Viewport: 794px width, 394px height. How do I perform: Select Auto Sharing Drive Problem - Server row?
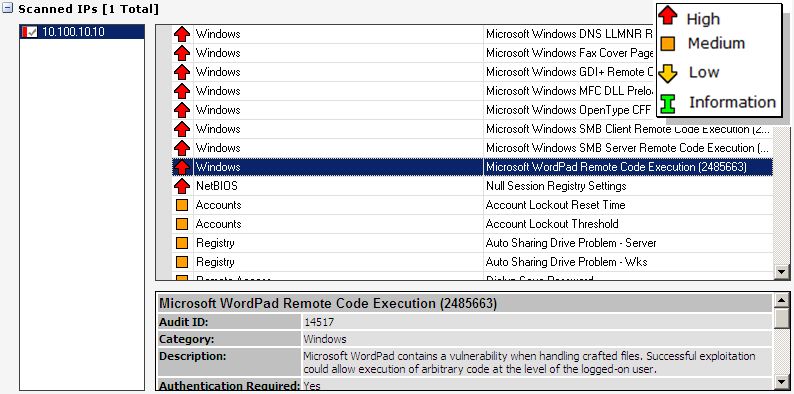[x=472, y=243]
